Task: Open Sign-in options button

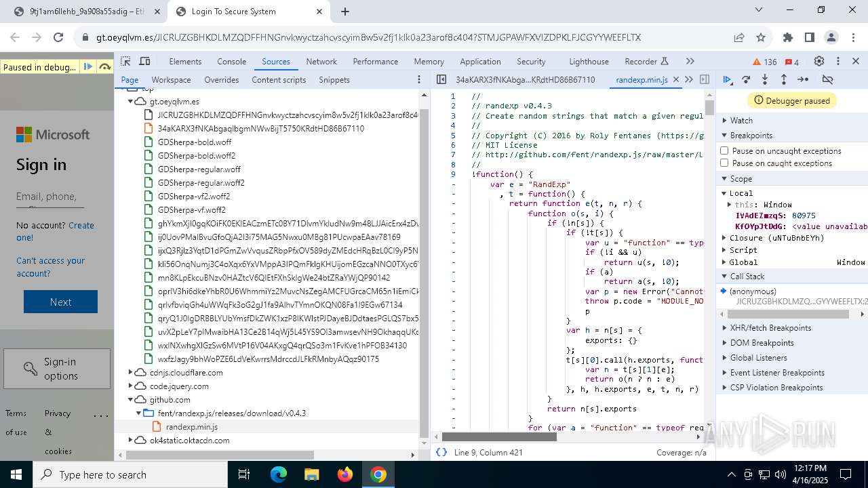Action: click(57, 369)
